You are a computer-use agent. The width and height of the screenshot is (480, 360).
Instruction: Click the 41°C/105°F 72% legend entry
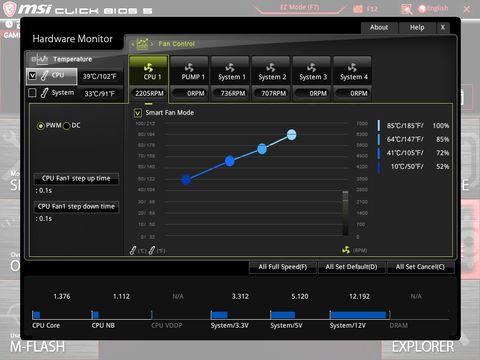pyautogui.click(x=414, y=153)
